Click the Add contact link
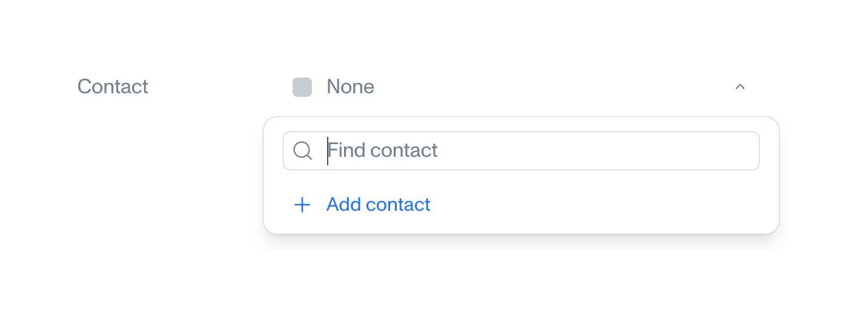 (x=378, y=205)
